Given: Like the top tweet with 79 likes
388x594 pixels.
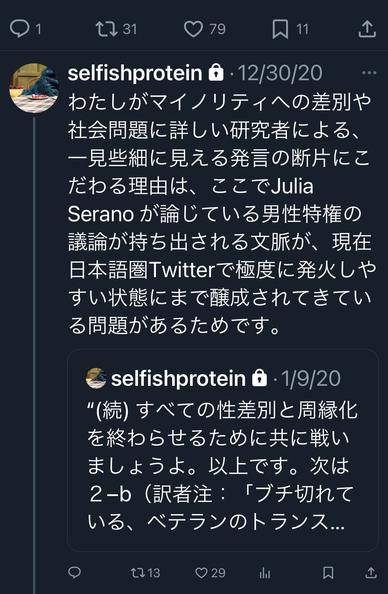Looking at the screenshot, I should tap(205, 29).
